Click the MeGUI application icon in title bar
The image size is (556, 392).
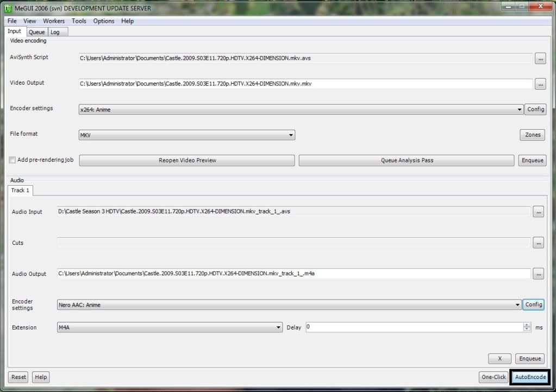(x=8, y=8)
